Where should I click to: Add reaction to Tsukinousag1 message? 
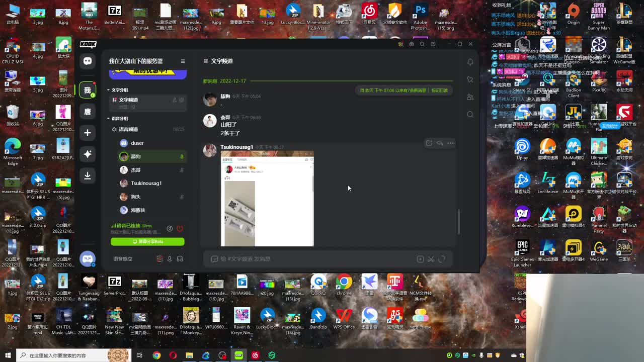point(429,143)
